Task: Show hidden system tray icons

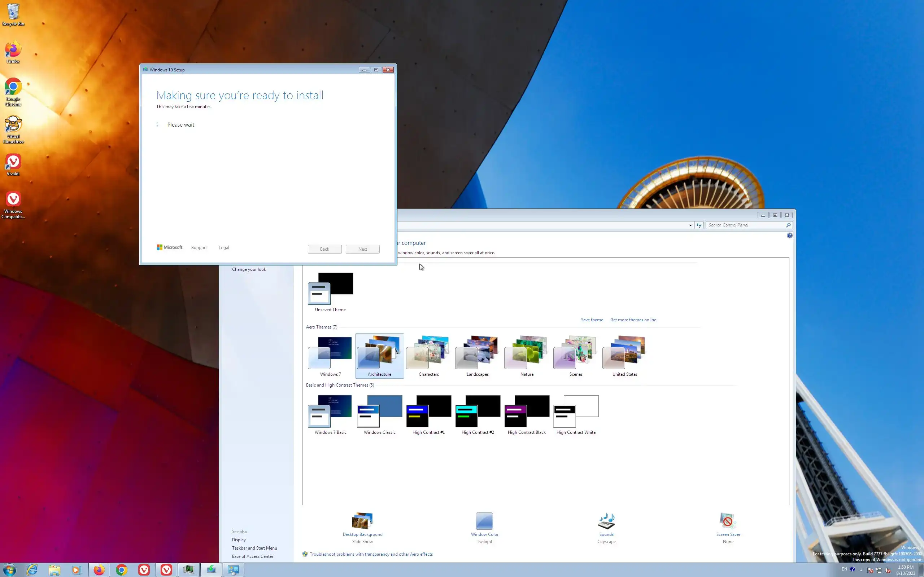Action: 862,570
